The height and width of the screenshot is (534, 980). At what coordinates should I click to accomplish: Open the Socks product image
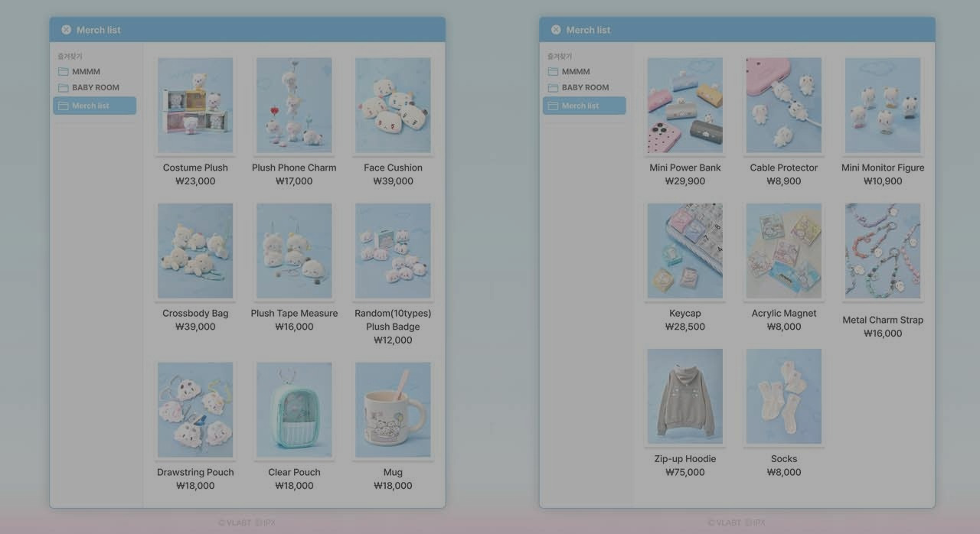783,396
